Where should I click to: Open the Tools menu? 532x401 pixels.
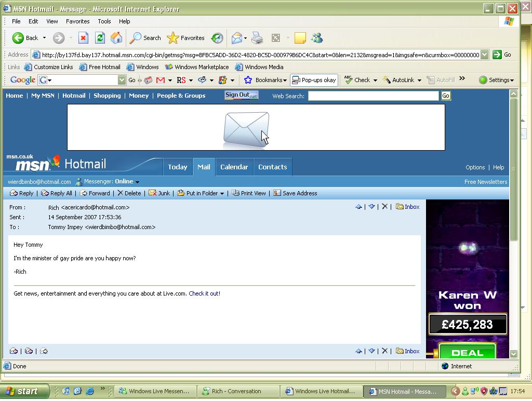click(x=104, y=21)
